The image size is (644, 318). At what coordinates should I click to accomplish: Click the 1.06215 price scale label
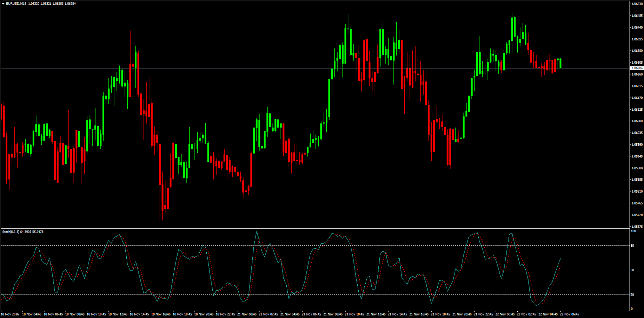pyautogui.click(x=637, y=86)
